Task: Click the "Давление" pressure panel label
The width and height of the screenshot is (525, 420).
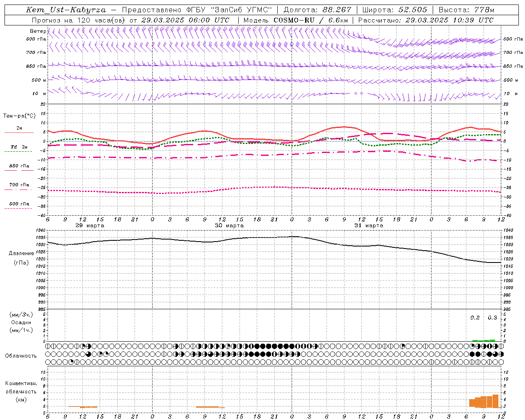Action: [21, 253]
